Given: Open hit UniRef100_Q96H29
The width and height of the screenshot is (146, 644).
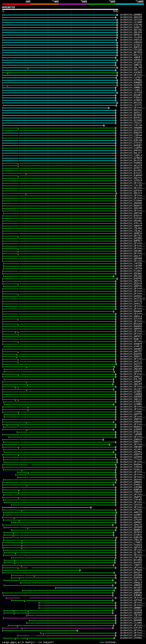Looking at the screenshot, I should click(x=131, y=440).
